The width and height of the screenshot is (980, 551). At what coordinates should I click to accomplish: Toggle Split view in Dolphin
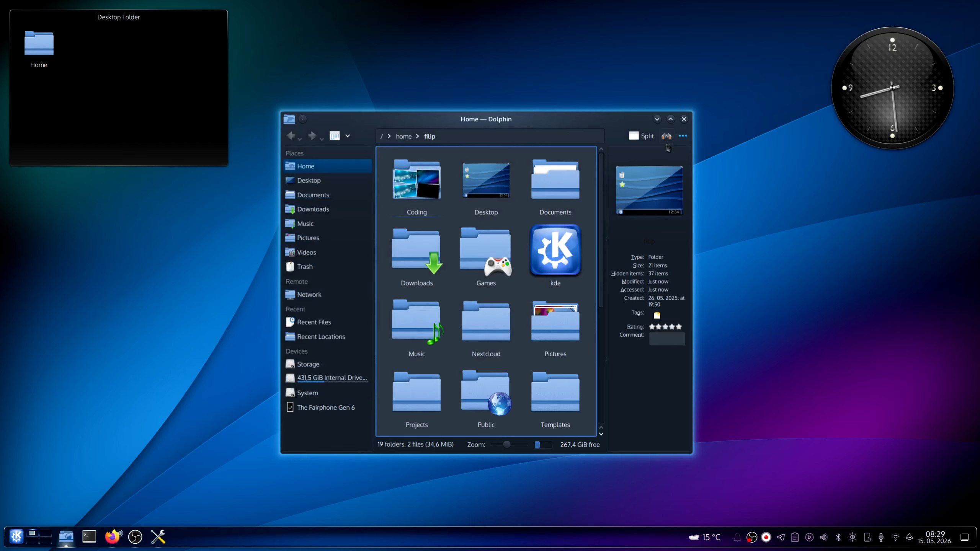pos(641,136)
